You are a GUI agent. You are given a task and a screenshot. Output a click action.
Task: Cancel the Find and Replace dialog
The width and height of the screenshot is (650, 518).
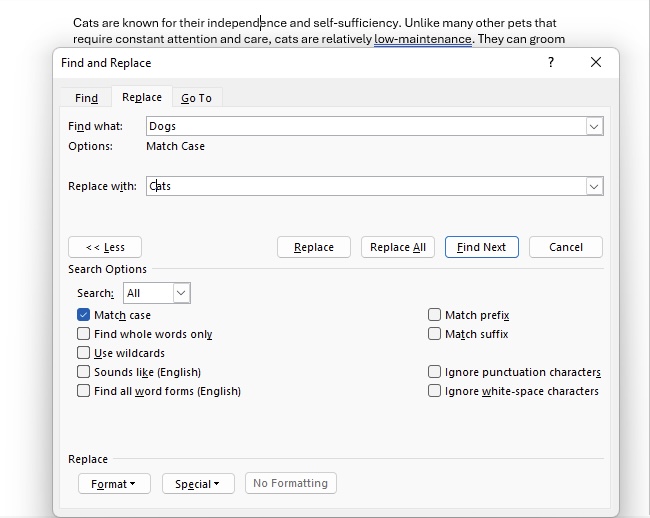tap(566, 247)
